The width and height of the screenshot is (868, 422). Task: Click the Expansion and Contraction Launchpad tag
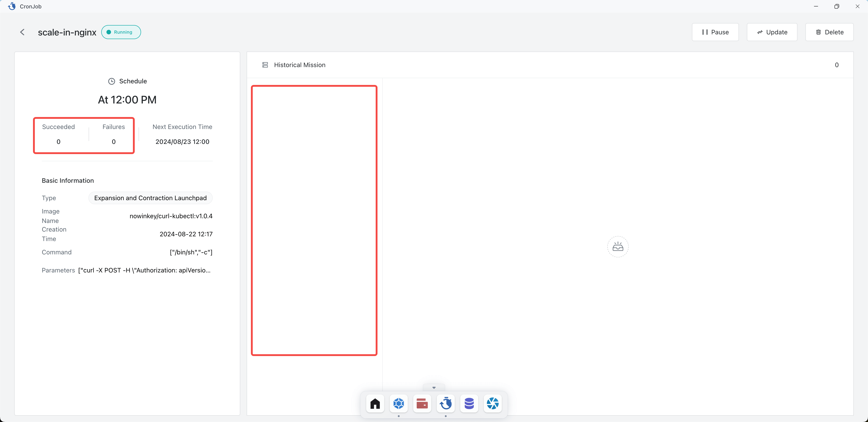tap(150, 198)
